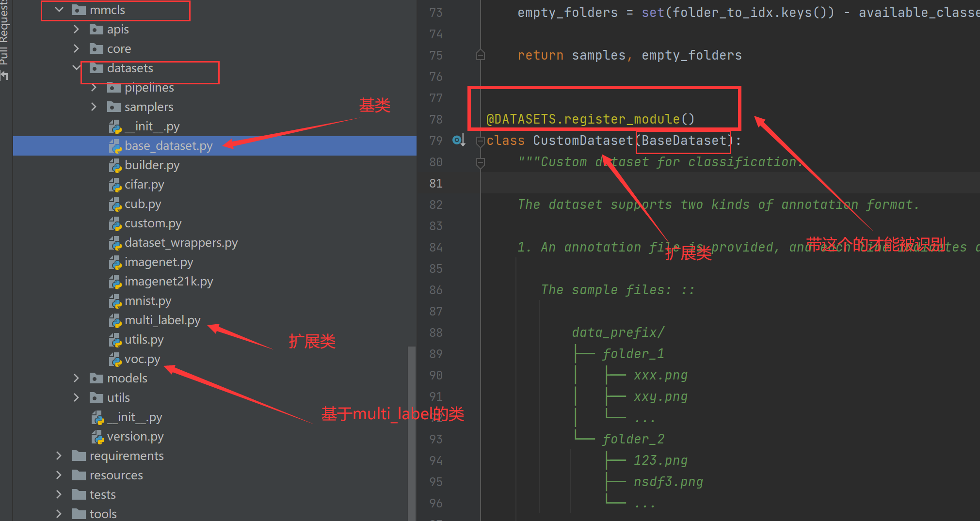Click the Python icon of cifar.py
Viewport: 980px width, 521px height.
pyautogui.click(x=115, y=185)
